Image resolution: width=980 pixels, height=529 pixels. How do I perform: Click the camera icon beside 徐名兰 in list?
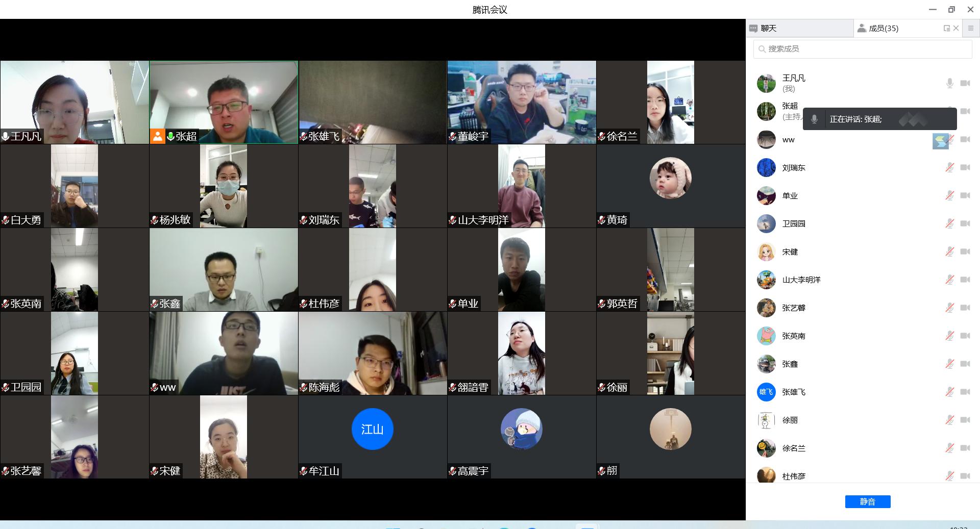coord(965,448)
